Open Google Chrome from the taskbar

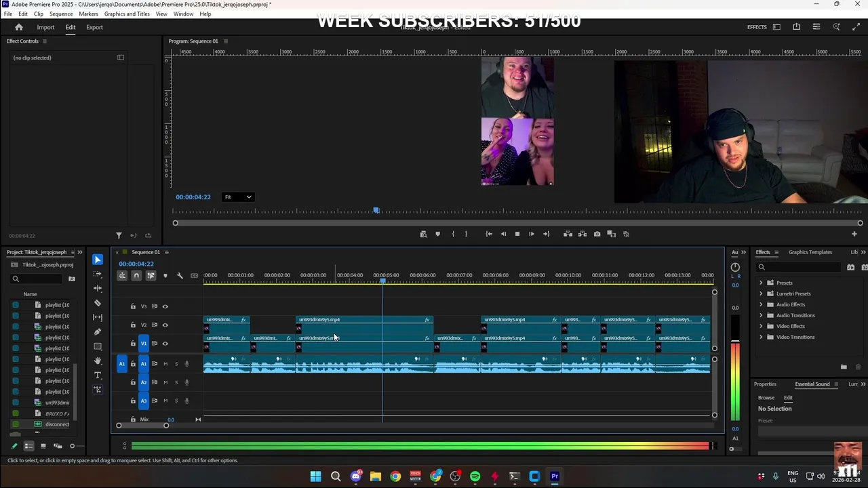click(395, 476)
